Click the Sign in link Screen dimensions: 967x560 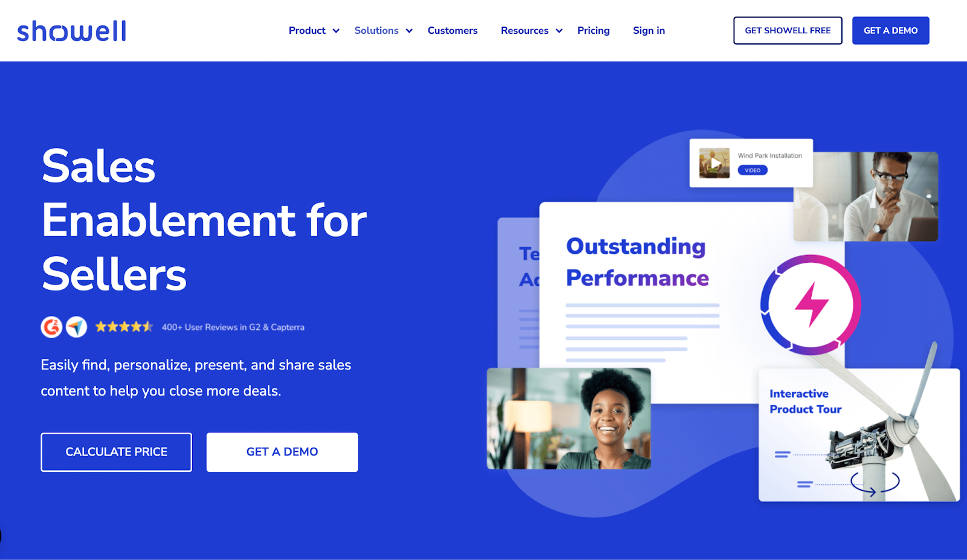tap(649, 31)
